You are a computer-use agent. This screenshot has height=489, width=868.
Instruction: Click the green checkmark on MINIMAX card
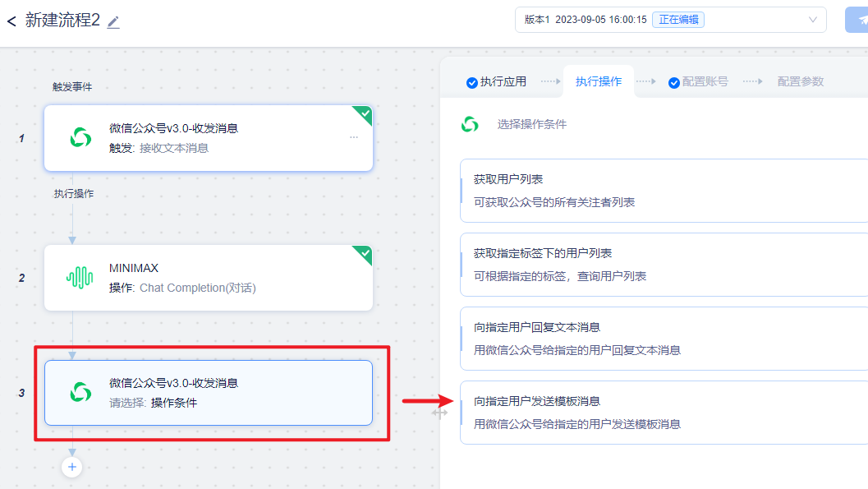pyautogui.click(x=364, y=254)
